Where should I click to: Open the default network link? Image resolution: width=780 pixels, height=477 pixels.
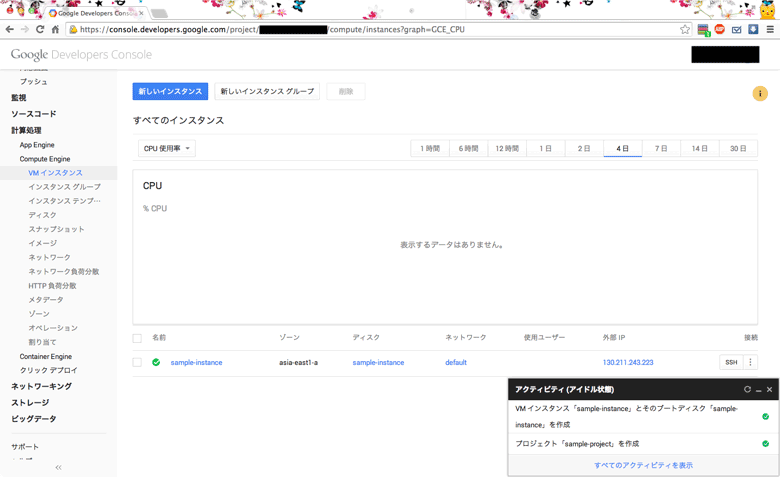tap(456, 362)
